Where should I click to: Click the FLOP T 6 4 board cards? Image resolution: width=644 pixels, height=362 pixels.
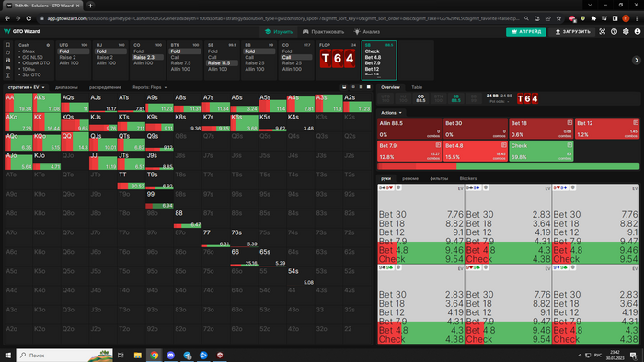tap(338, 59)
